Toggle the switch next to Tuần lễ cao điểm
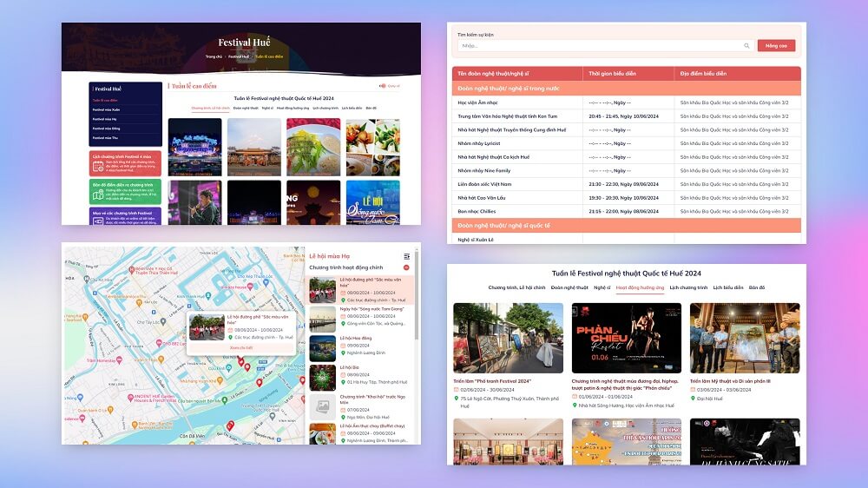Screen dimensions: 868x488 [382, 86]
